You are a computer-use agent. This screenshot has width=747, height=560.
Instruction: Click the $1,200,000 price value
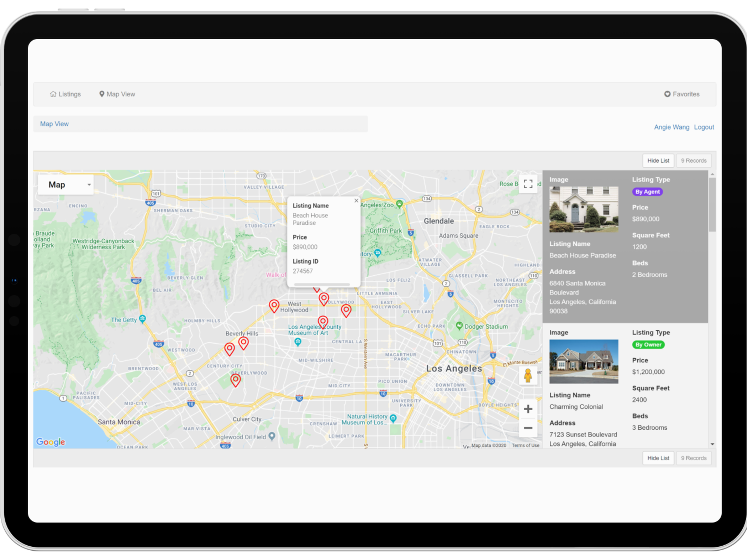pyautogui.click(x=648, y=372)
